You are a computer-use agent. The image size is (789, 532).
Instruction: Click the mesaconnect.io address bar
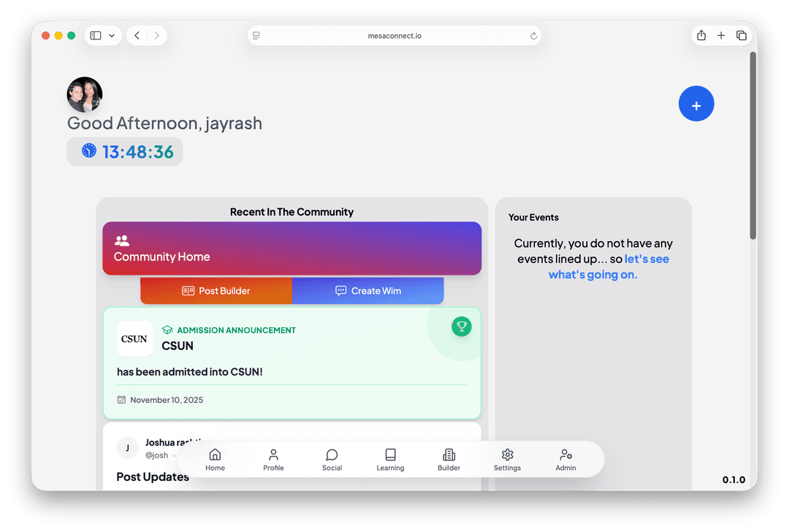click(x=394, y=36)
